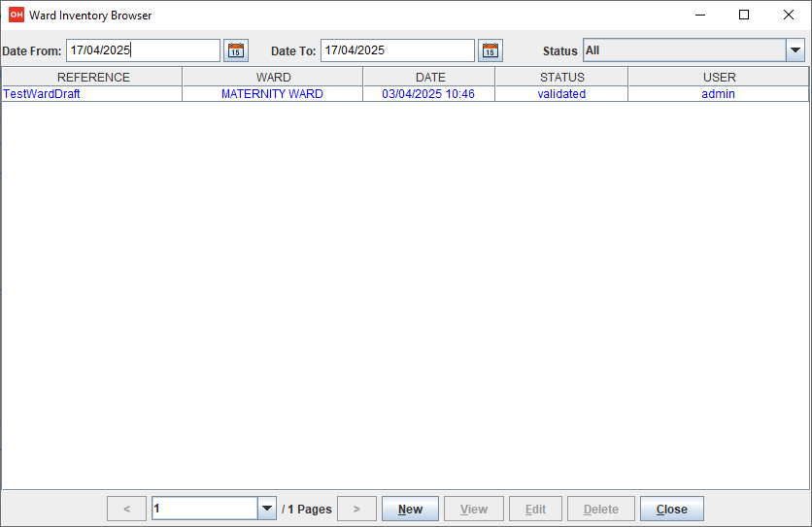Open the Date To calendar picker
812x527 pixels.
[491, 50]
